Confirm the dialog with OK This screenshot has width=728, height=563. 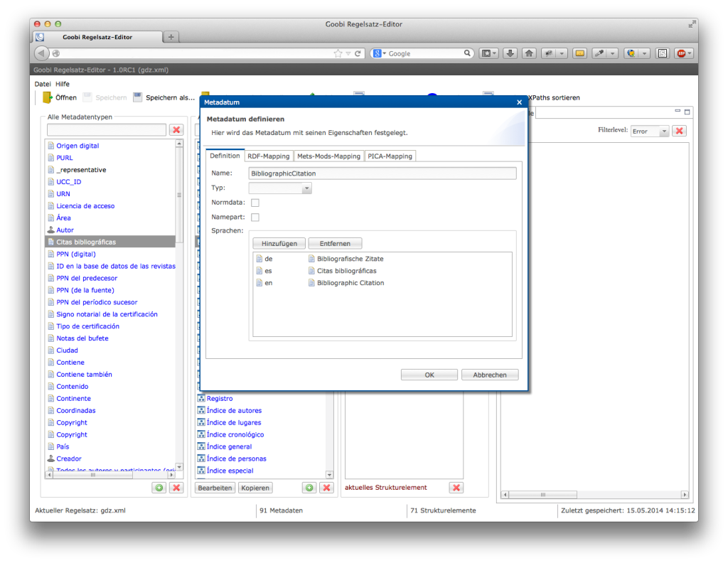tap(429, 375)
